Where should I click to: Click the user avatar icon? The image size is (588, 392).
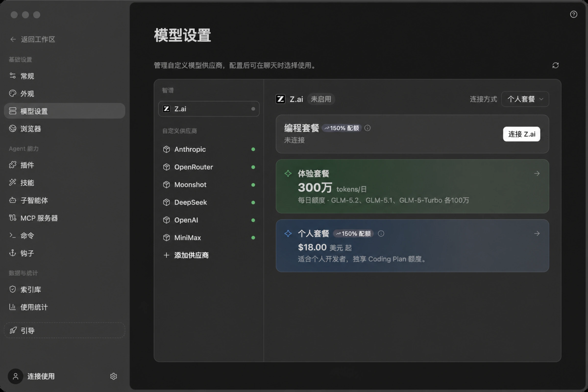click(15, 376)
